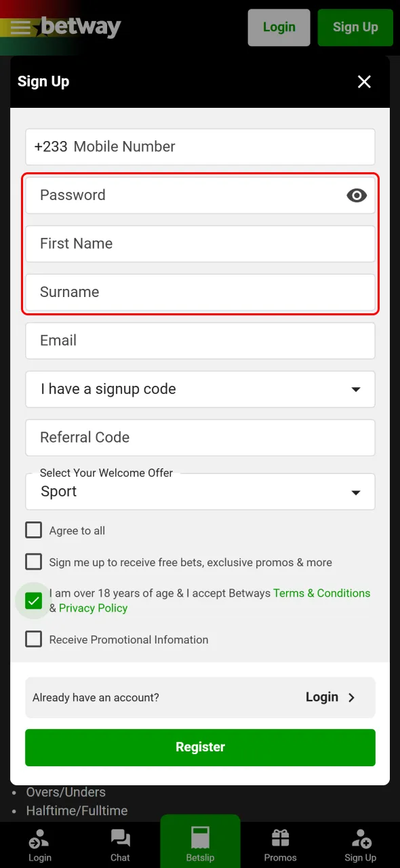Uncheck the over 18 age confirmation
This screenshot has width=400, height=868.
click(x=33, y=600)
